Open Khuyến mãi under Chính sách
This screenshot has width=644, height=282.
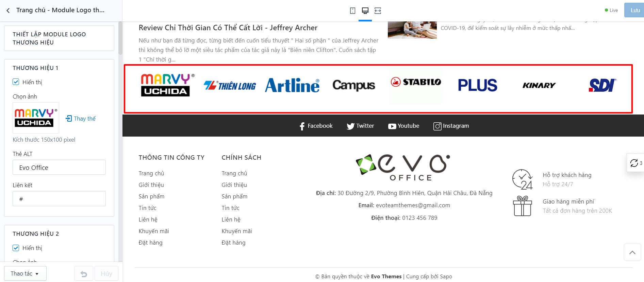pyautogui.click(x=237, y=231)
